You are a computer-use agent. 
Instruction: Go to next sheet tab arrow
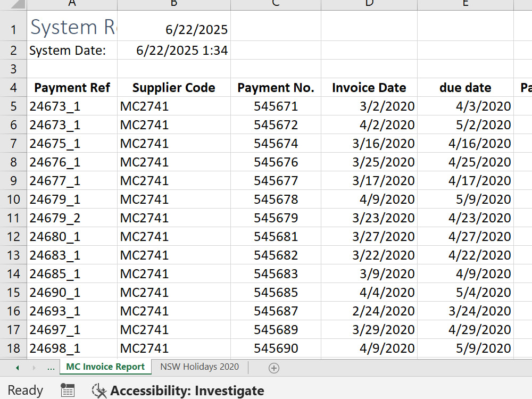point(34,368)
